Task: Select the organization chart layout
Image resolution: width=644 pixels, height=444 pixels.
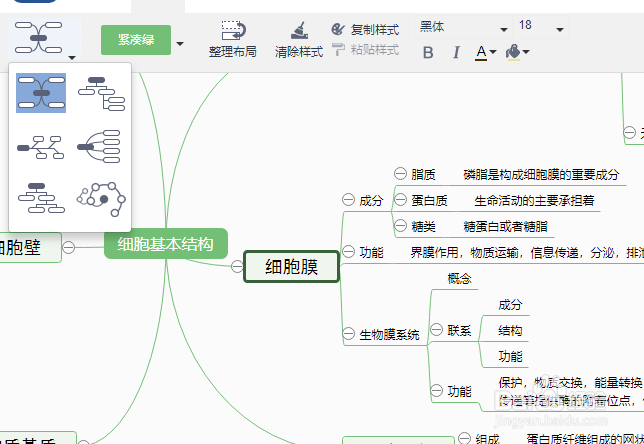Action: [x=41, y=198]
